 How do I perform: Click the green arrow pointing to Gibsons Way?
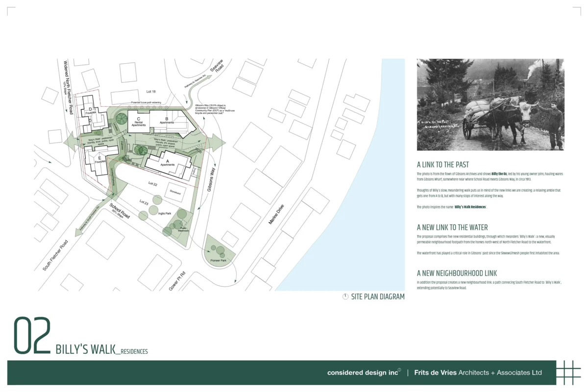pyautogui.click(x=219, y=143)
